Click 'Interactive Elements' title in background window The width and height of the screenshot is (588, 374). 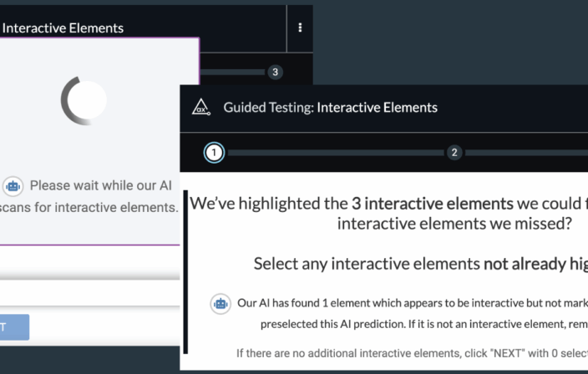pos(63,28)
